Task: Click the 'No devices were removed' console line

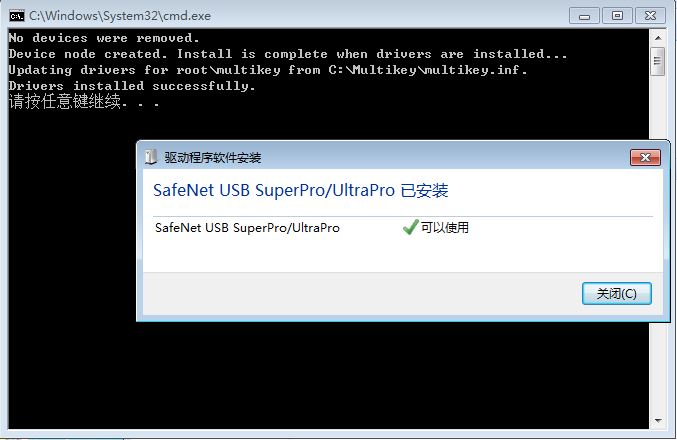Action: click(104, 38)
